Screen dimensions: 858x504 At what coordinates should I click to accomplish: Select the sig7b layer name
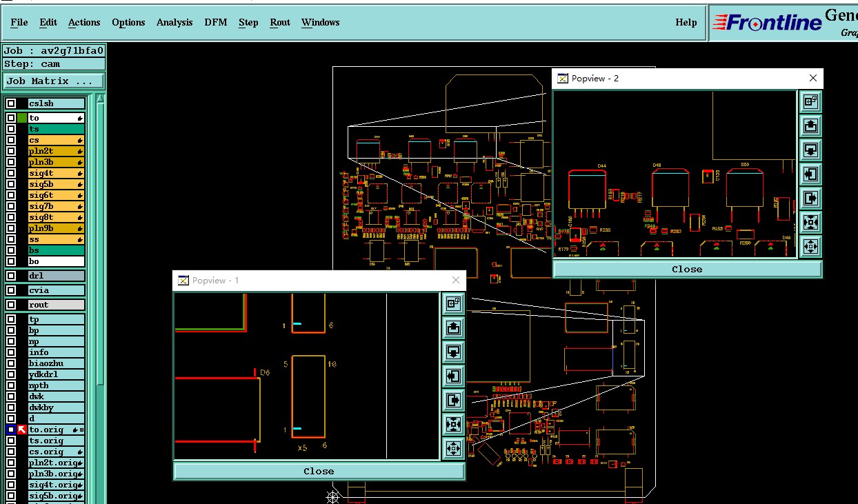56,206
